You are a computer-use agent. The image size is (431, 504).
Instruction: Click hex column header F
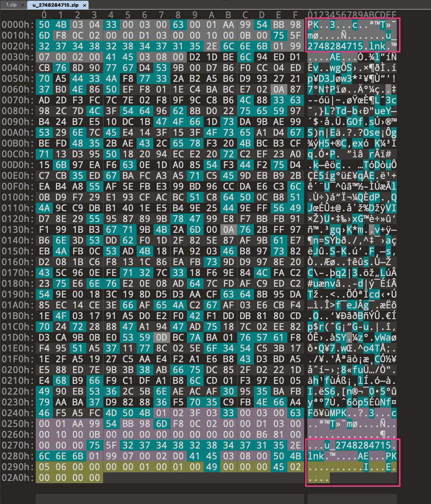point(296,15)
